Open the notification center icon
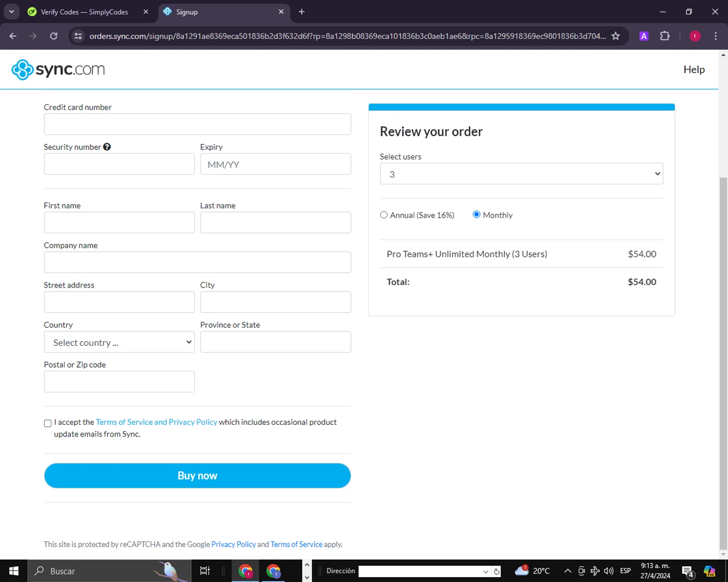Screen dimensions: 728x582 click(687, 571)
